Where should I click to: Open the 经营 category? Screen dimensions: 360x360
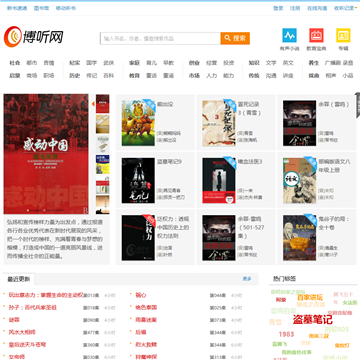click(x=211, y=63)
